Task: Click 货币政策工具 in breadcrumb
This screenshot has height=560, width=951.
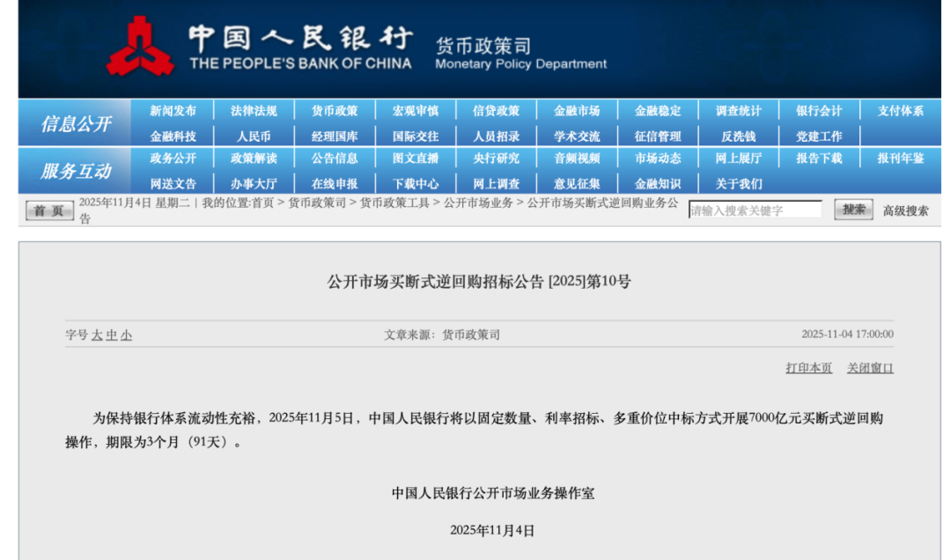Action: coord(394,203)
